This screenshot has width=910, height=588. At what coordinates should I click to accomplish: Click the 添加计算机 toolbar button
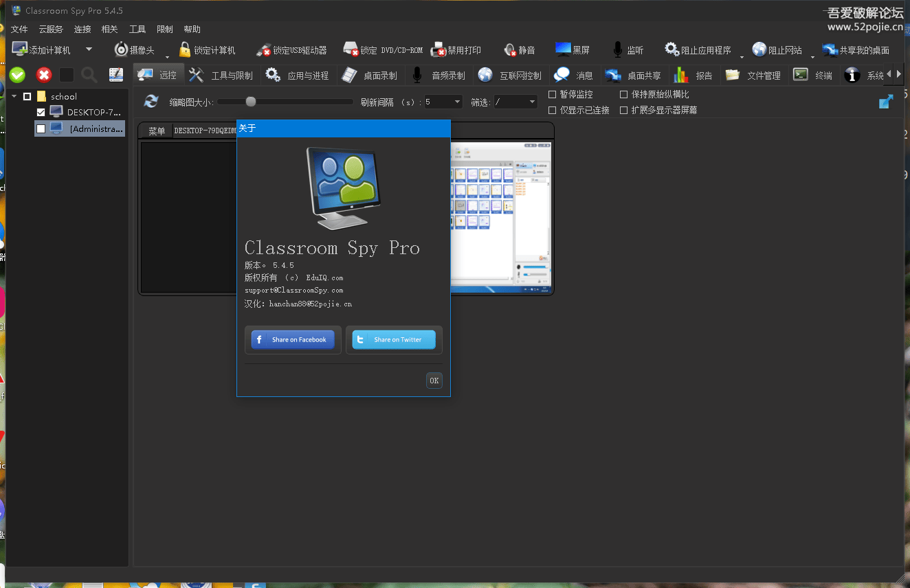(x=41, y=50)
